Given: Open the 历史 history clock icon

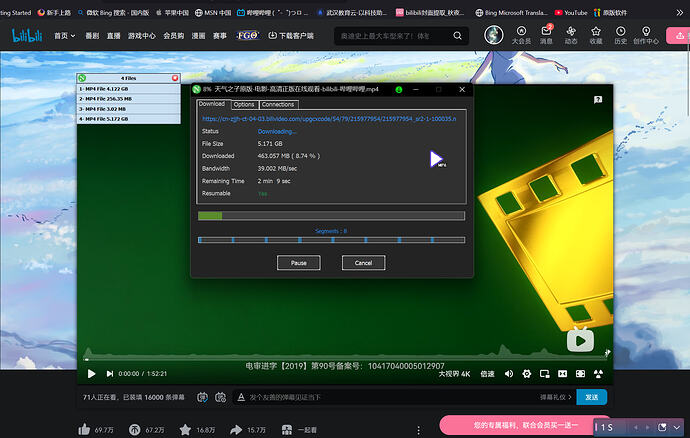Looking at the screenshot, I should tap(620, 35).
